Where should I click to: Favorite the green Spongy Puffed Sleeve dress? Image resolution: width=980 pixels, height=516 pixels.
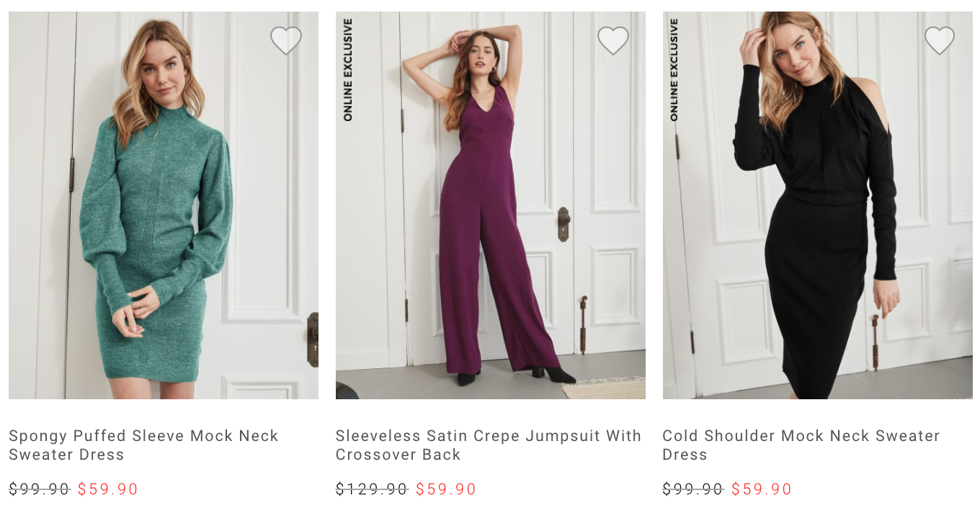[286, 40]
